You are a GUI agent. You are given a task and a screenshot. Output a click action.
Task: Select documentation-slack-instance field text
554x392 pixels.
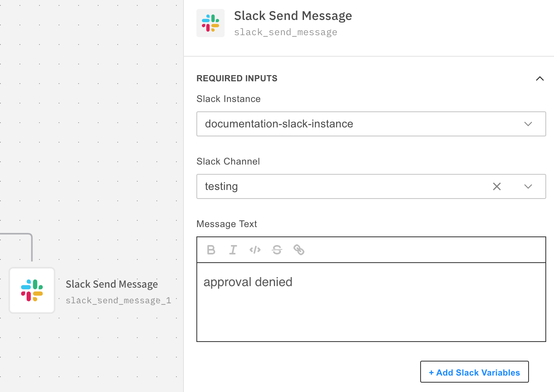coord(279,124)
